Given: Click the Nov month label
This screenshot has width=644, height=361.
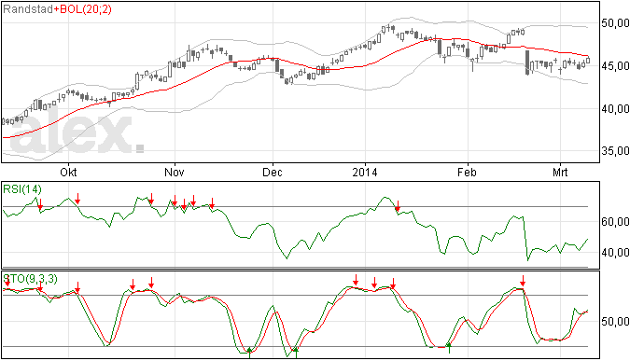Looking at the screenshot, I should (175, 172).
